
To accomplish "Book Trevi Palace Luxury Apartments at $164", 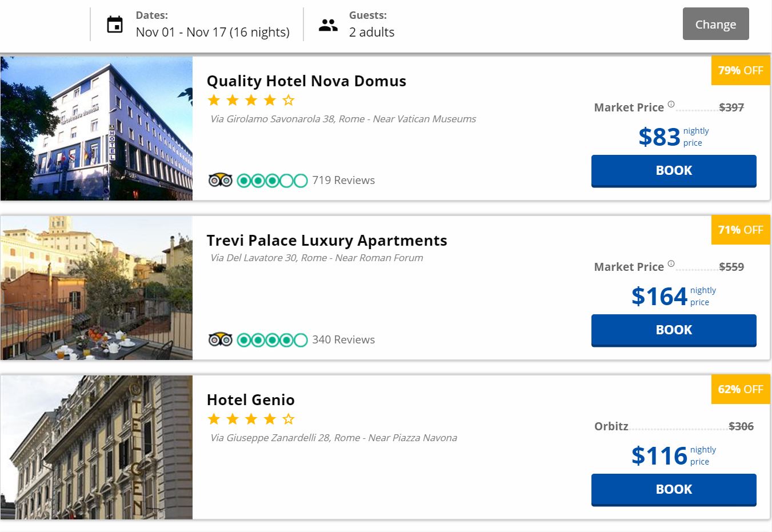I will 674,330.
